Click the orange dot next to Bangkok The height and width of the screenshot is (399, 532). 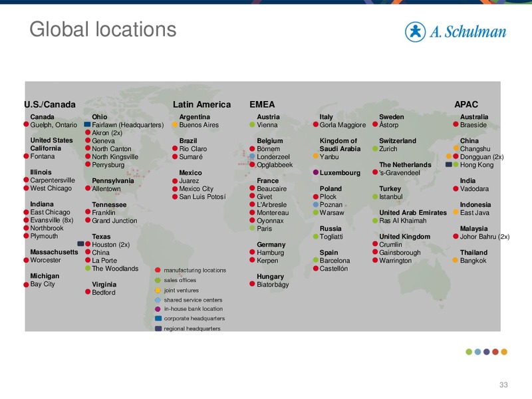(456, 260)
